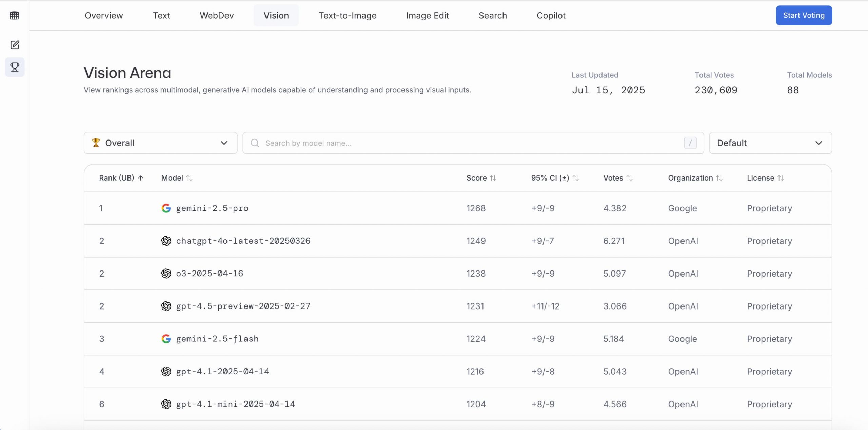Click the Start Voting button
This screenshot has width=868, height=430.
point(804,15)
